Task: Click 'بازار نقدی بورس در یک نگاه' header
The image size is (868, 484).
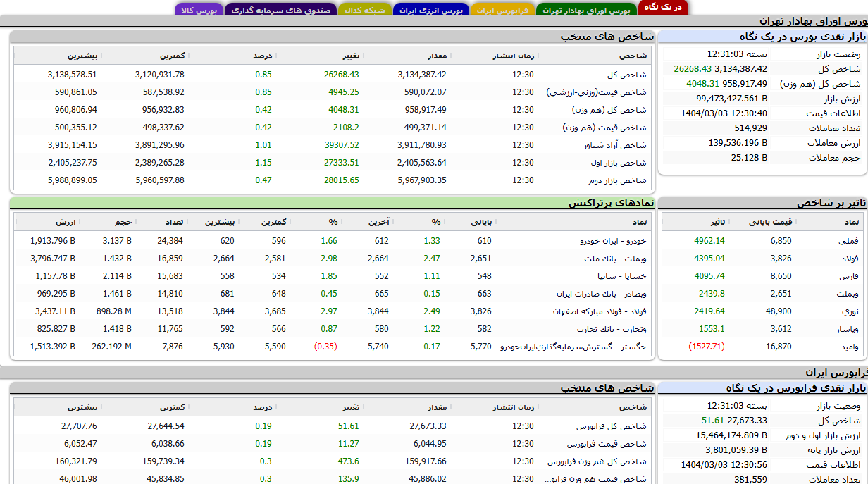Action: (x=802, y=37)
